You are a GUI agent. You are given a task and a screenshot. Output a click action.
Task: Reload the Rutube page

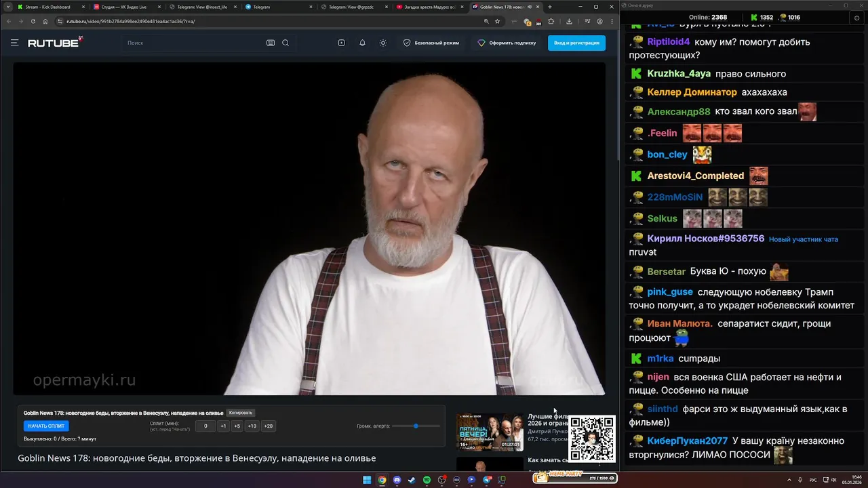[x=33, y=21]
